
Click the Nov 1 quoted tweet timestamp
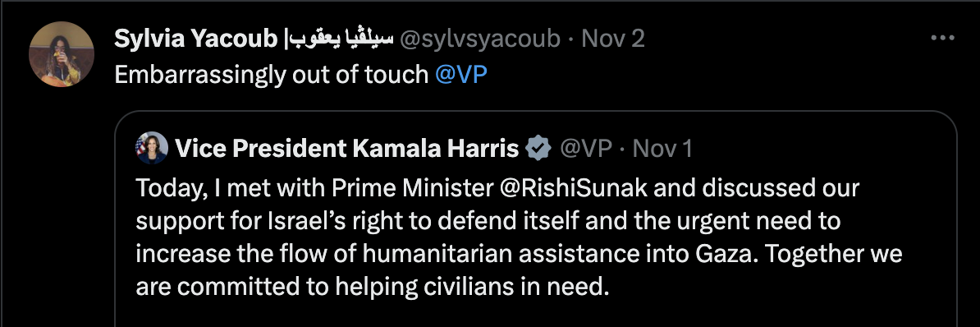(x=662, y=149)
